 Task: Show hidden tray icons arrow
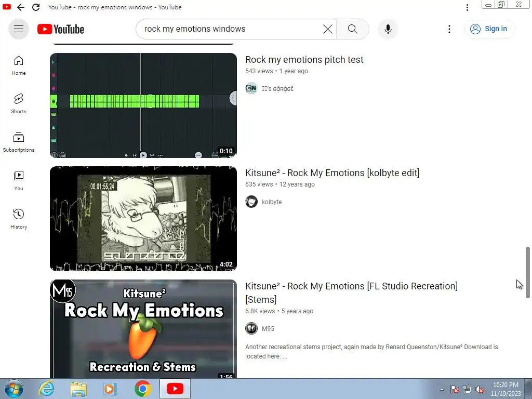tap(442, 390)
